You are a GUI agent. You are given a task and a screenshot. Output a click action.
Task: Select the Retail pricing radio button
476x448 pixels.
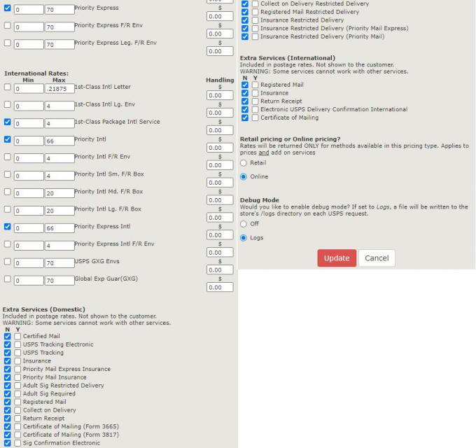(244, 163)
